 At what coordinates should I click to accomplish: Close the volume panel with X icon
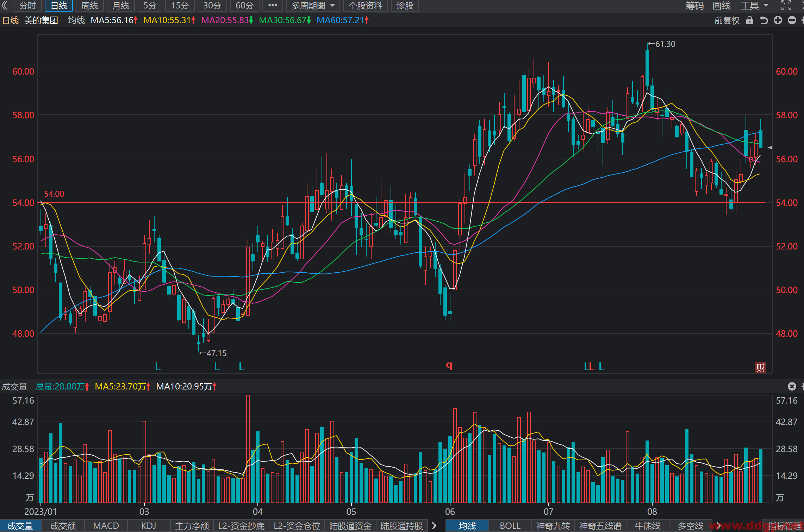[x=792, y=386]
